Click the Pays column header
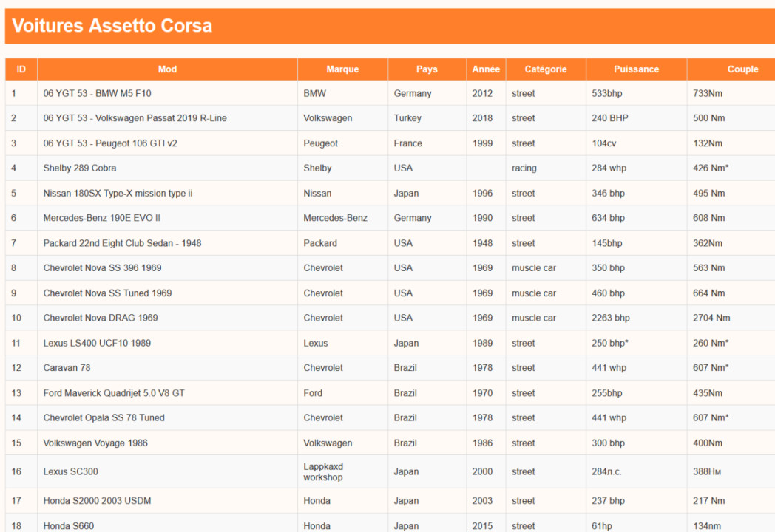 point(427,69)
